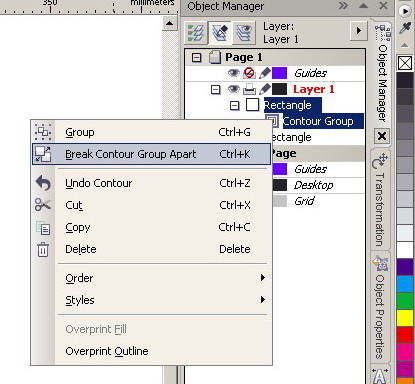Click Undo arrow icon in context menu
Viewport: 415px width, 384px height.
coord(43,183)
